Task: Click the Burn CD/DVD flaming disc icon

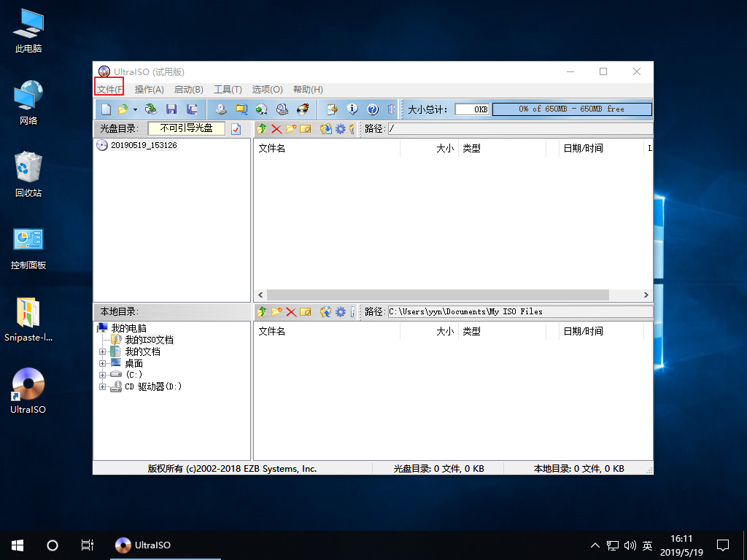Action: 303,109
